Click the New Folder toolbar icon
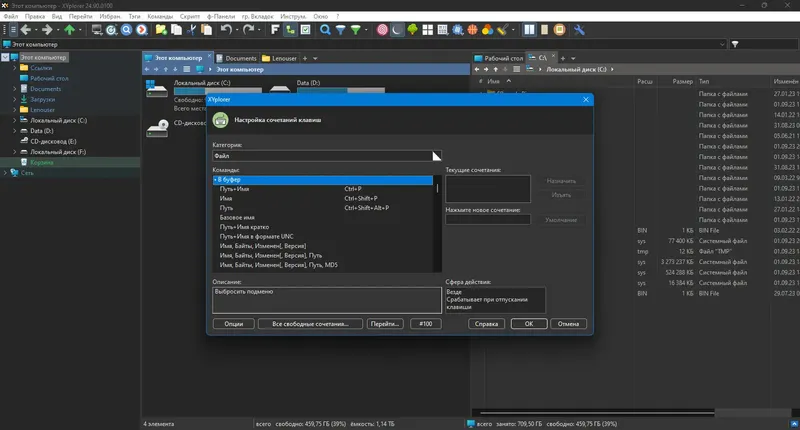The image size is (800, 430). (161, 30)
